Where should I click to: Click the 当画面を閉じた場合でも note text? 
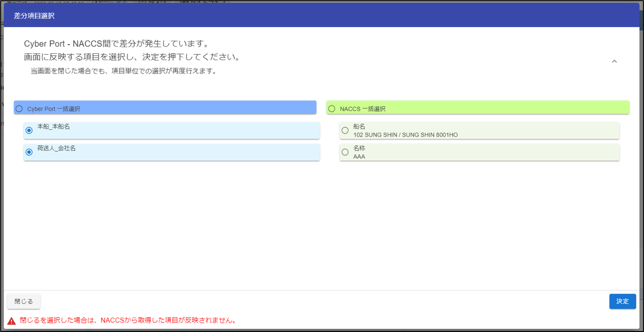click(123, 72)
